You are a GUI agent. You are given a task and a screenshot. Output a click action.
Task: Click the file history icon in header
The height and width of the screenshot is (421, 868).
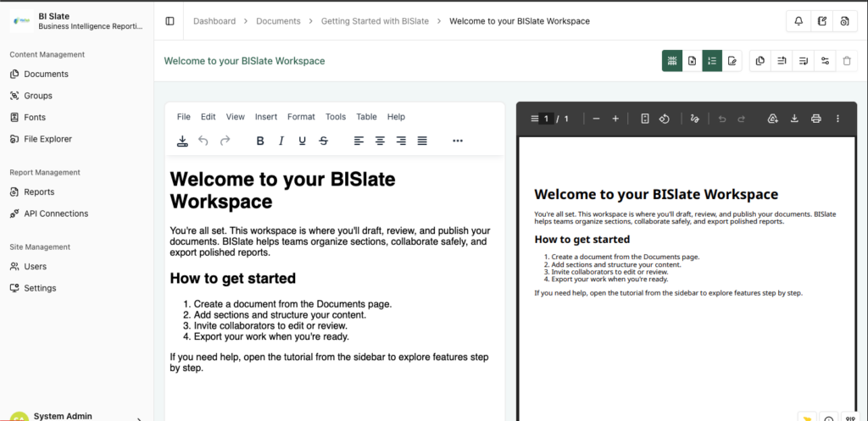[845, 21]
